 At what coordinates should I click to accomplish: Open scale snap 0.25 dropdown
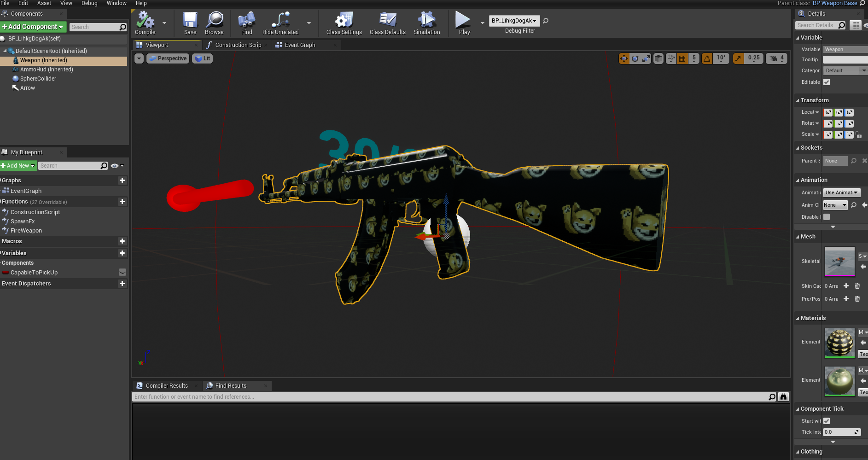pyautogui.click(x=754, y=58)
